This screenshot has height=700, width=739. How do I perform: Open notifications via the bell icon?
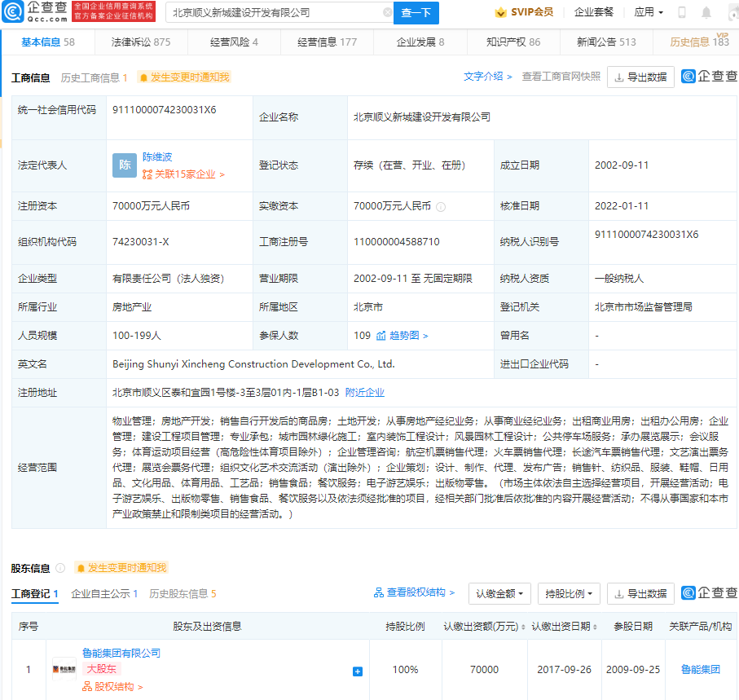pyautogui.click(x=706, y=12)
